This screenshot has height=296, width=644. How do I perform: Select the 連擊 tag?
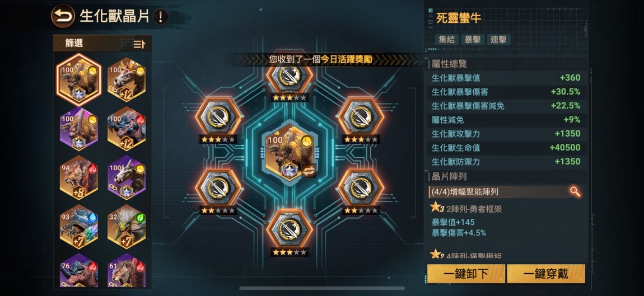498,39
